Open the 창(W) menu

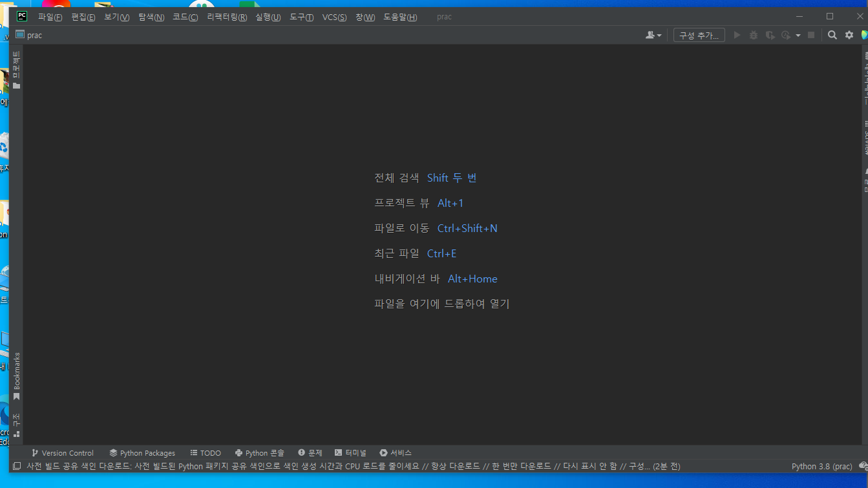click(365, 17)
